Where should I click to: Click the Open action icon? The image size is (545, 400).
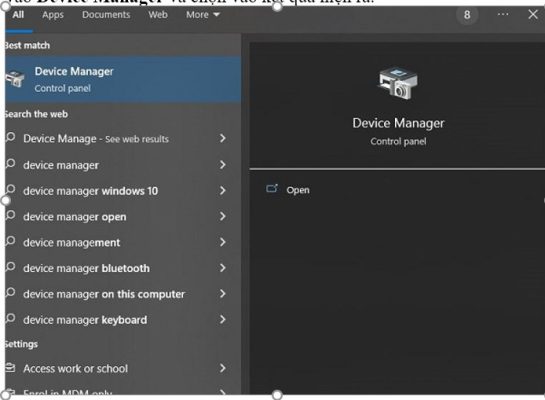[272, 188]
